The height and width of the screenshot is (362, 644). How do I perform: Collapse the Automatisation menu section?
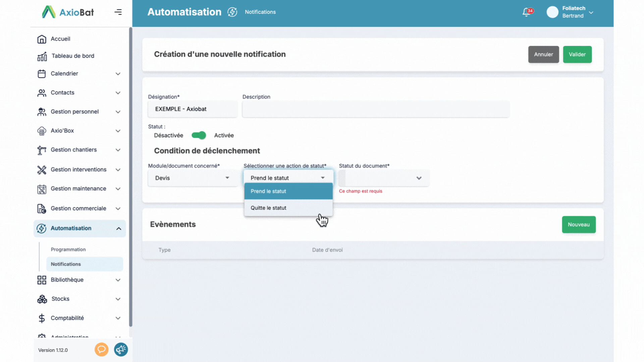118,229
